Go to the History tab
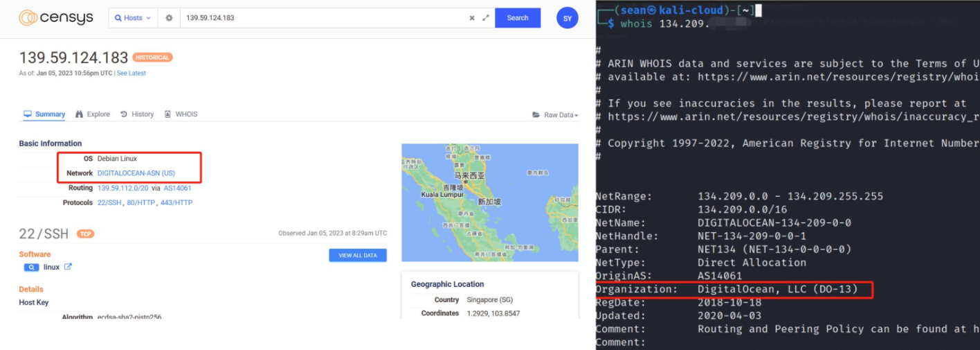The width and height of the screenshot is (980, 350). point(137,114)
